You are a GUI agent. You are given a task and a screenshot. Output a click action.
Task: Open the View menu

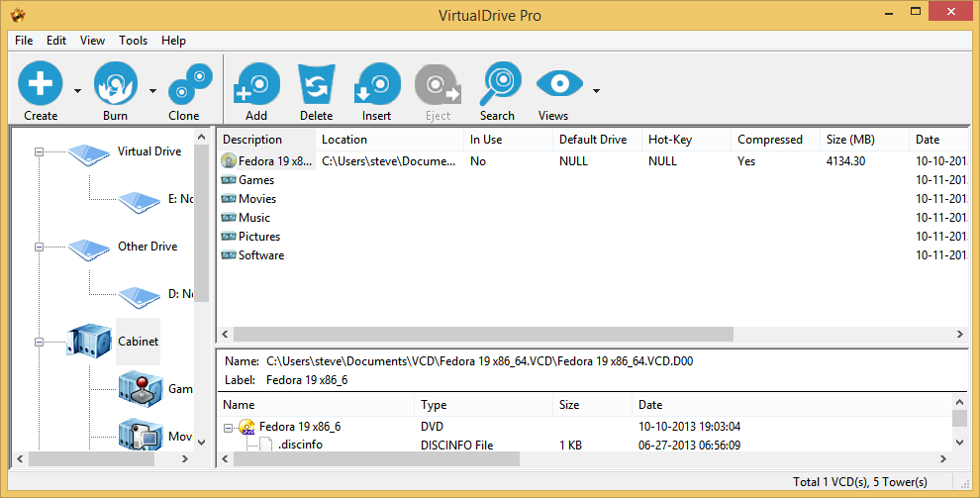[x=92, y=41]
